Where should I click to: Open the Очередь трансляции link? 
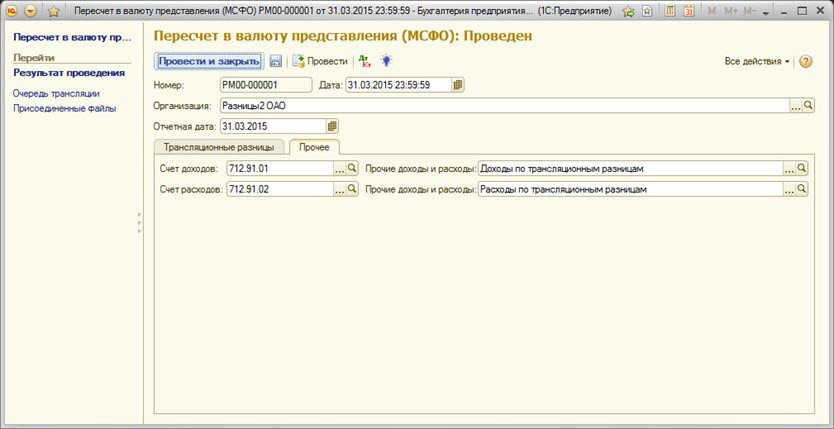click(56, 93)
